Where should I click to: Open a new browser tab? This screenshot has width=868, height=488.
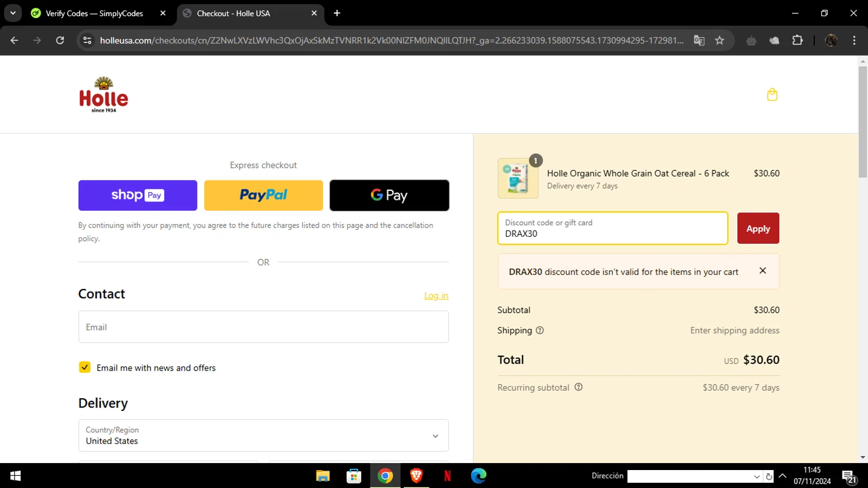337,13
